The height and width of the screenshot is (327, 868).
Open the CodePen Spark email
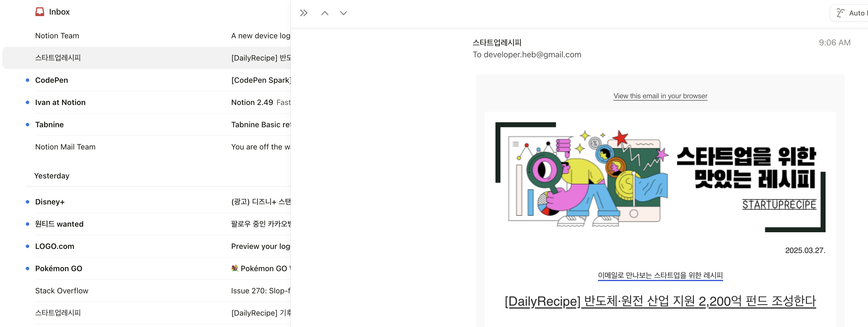[x=146, y=80]
